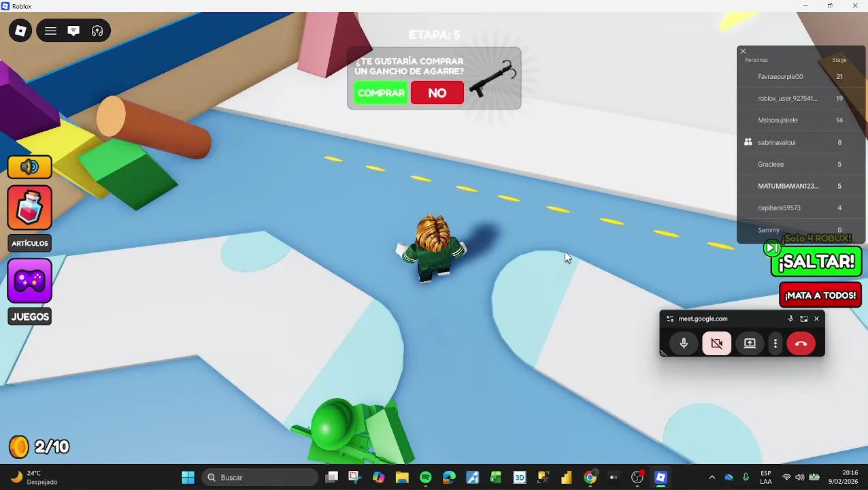Return to Meet tab from mini window
Viewport: 868px width, 490px height.
[x=804, y=318]
